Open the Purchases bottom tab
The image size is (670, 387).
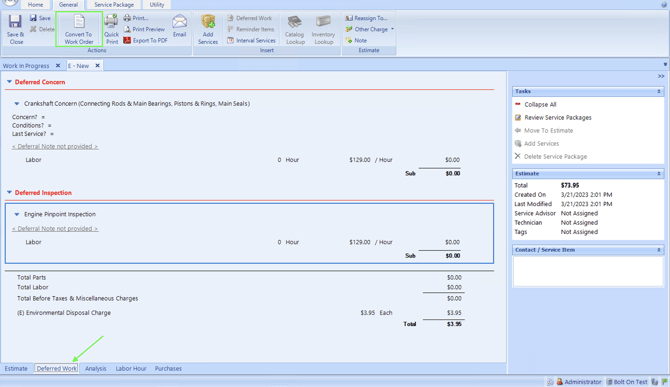(x=168, y=368)
